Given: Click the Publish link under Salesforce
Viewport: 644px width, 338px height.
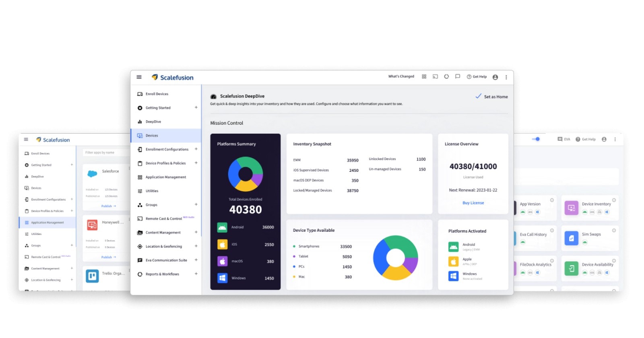Looking at the screenshot, I should click(108, 206).
